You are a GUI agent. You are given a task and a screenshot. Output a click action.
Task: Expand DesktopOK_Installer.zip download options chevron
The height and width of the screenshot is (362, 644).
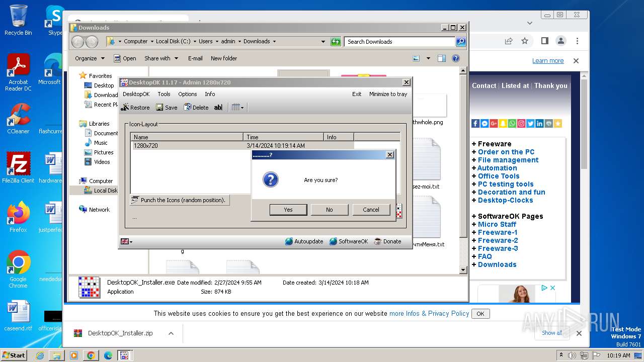pos(171,333)
